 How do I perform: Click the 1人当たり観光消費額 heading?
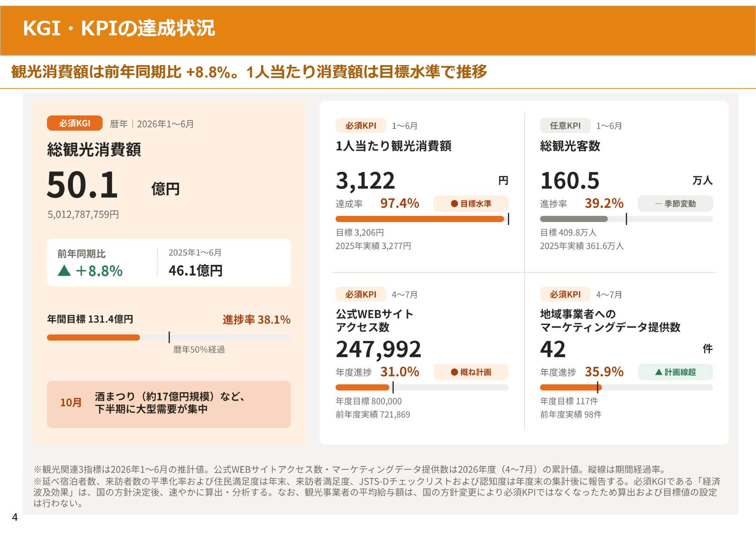click(394, 146)
